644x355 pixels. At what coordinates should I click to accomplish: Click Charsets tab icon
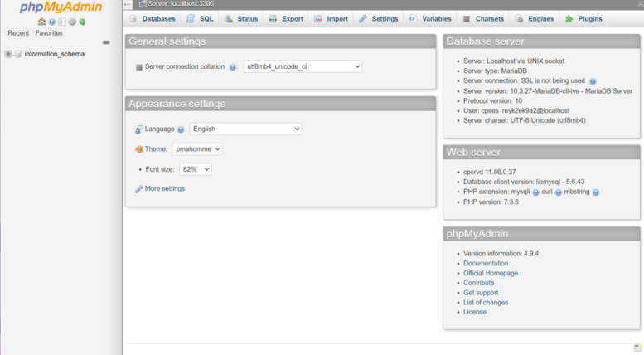click(x=466, y=19)
